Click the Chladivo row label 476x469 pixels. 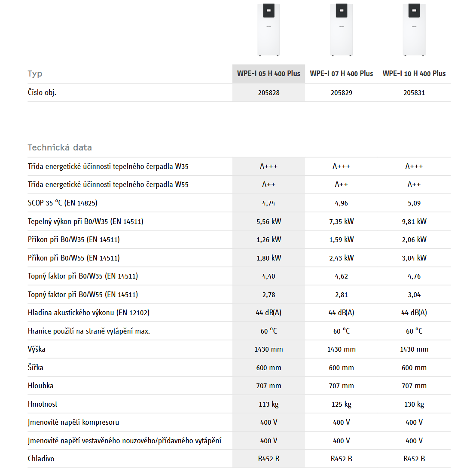41,459
